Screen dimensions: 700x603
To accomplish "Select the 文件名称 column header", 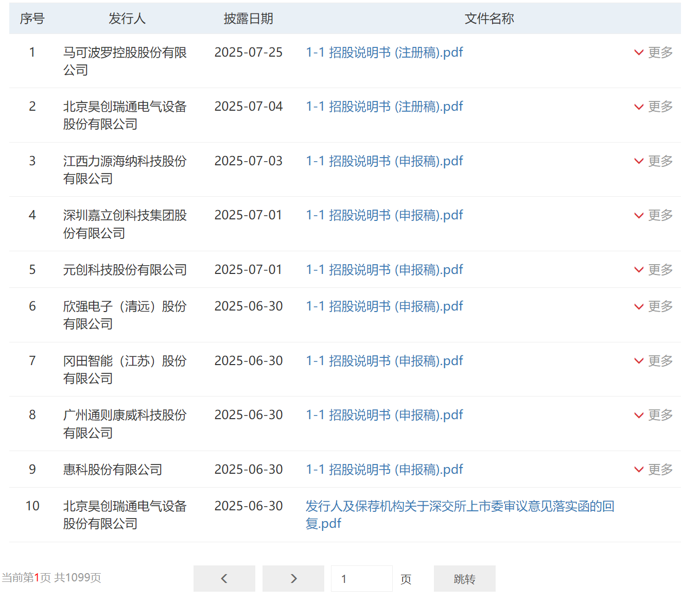I will click(488, 19).
